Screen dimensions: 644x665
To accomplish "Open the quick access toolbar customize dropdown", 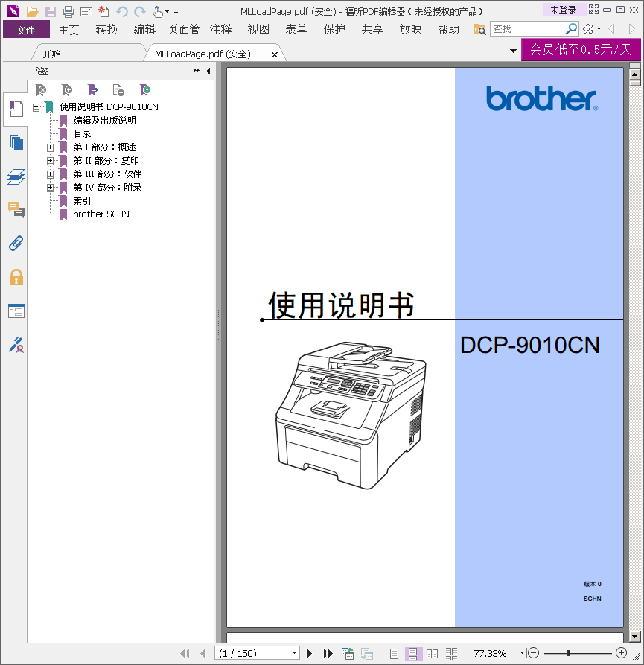I will [176, 12].
